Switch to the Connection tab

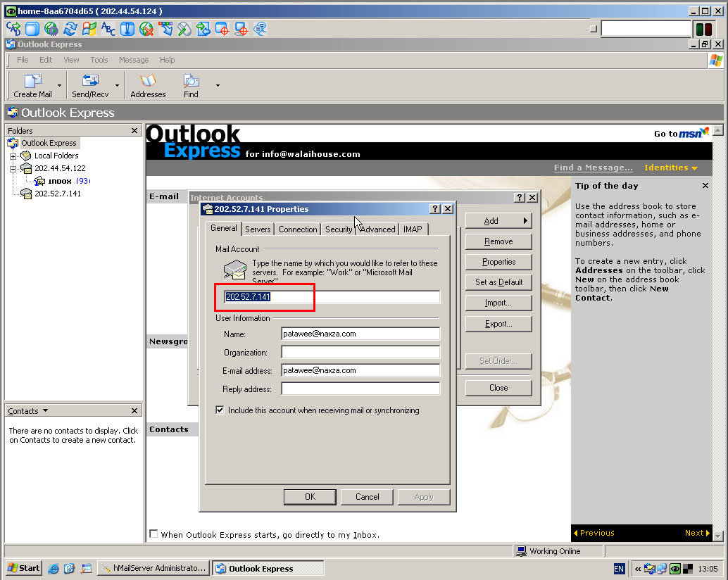298,229
